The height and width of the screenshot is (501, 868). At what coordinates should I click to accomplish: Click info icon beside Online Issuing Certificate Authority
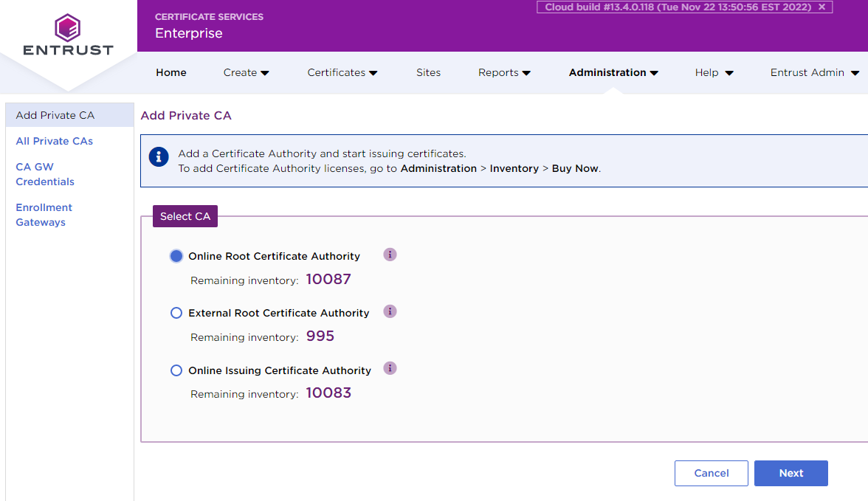point(390,368)
